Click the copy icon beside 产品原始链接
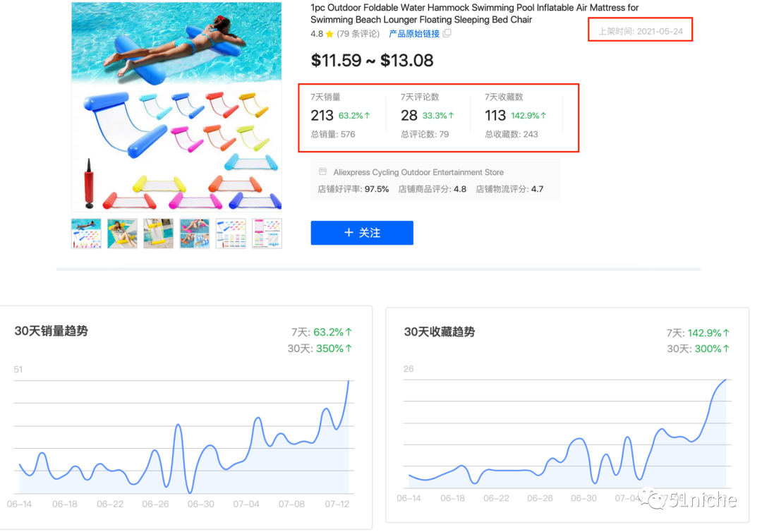Viewport: 762px width, 532px height. [447, 32]
